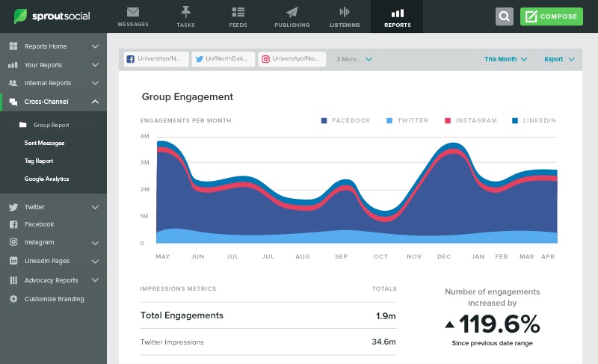Click the Facebook legend color swatch
This screenshot has width=598, height=364.
324,120
